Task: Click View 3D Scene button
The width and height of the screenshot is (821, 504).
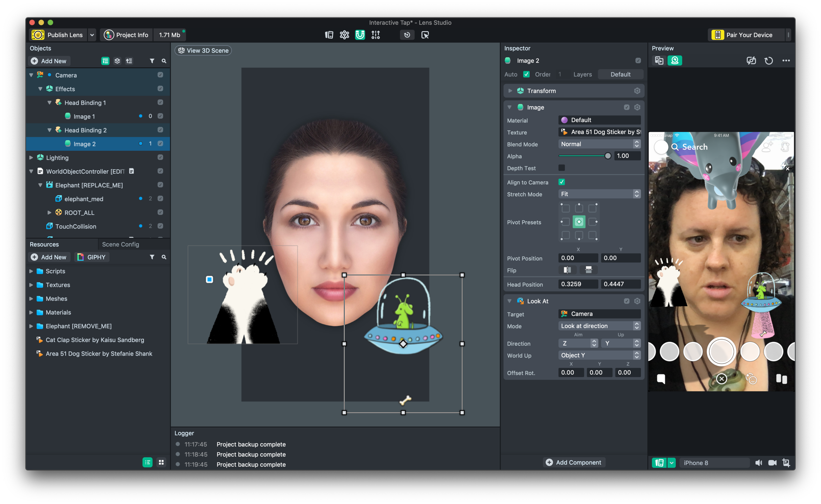Action: [203, 50]
